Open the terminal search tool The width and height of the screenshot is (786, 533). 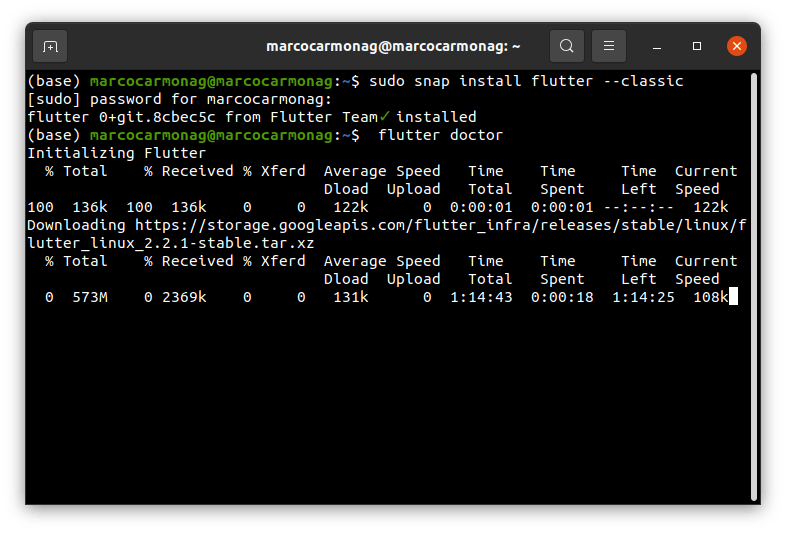pos(567,46)
